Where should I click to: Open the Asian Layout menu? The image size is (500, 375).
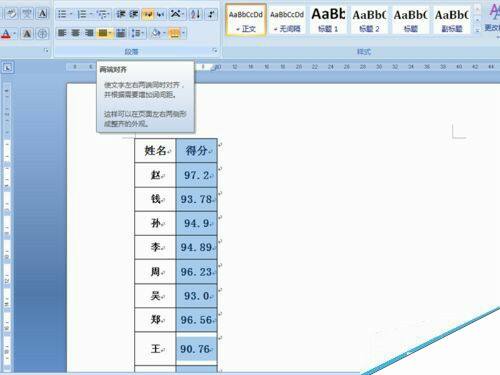177,14
